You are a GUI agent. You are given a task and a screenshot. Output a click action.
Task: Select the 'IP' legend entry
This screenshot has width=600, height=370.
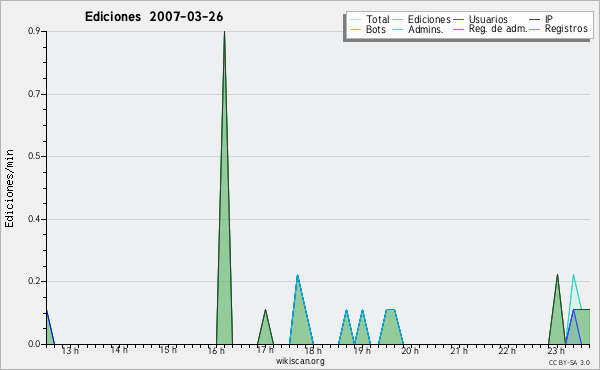tap(541, 19)
